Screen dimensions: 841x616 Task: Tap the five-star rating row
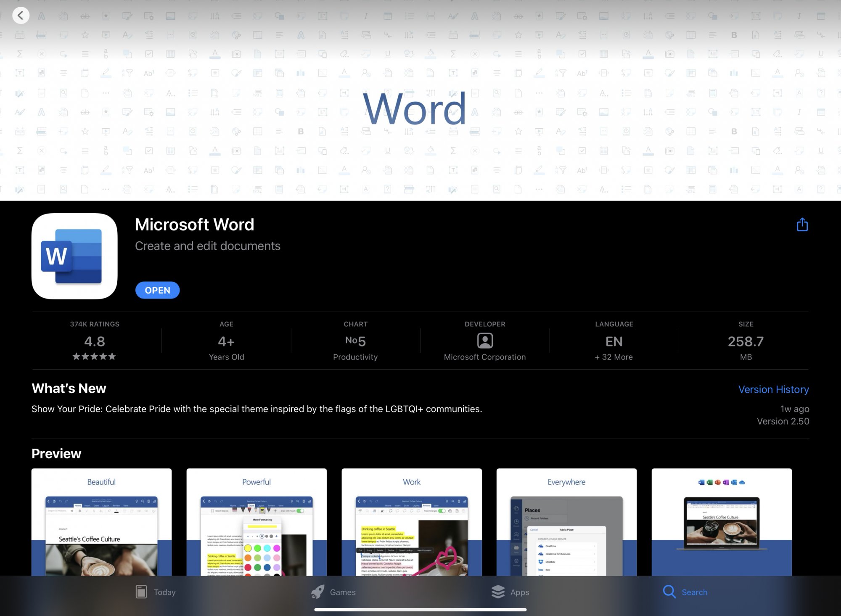[94, 357]
